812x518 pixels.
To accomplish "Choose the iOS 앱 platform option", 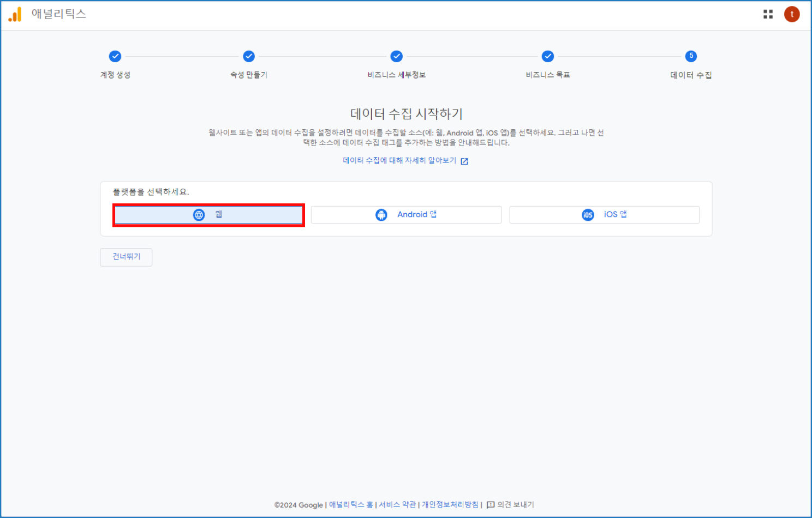I will [604, 215].
